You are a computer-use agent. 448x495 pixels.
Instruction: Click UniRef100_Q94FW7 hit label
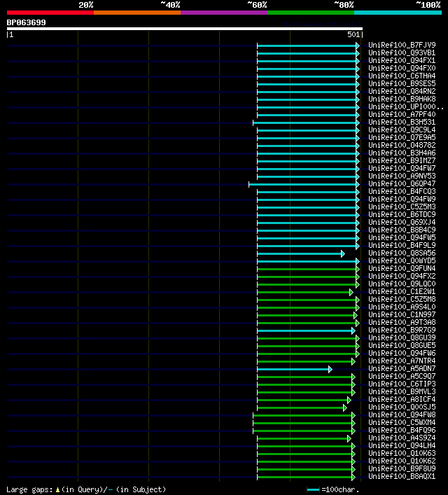click(402, 168)
